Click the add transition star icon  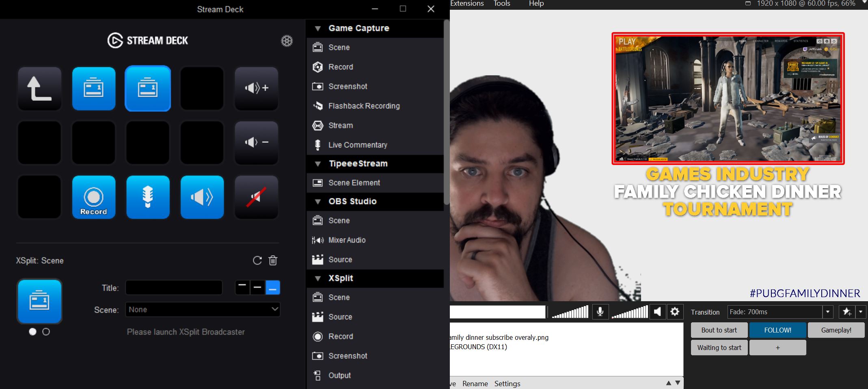(x=847, y=312)
